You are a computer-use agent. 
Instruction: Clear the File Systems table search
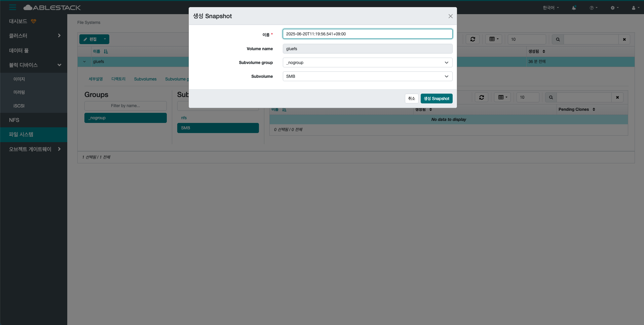point(624,39)
